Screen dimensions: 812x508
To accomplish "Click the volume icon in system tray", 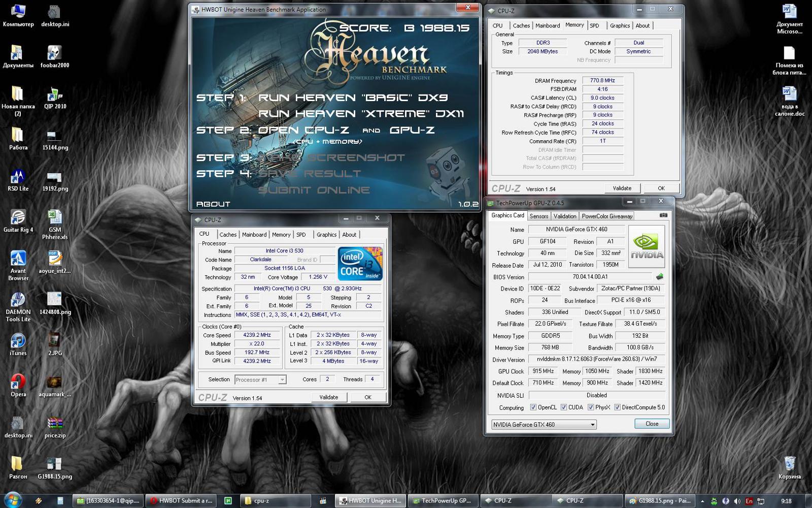I will point(737,501).
